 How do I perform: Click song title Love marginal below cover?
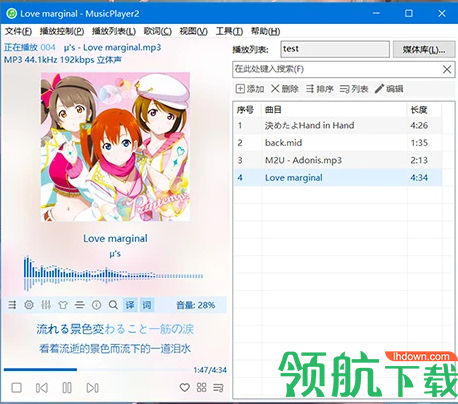coord(115,239)
